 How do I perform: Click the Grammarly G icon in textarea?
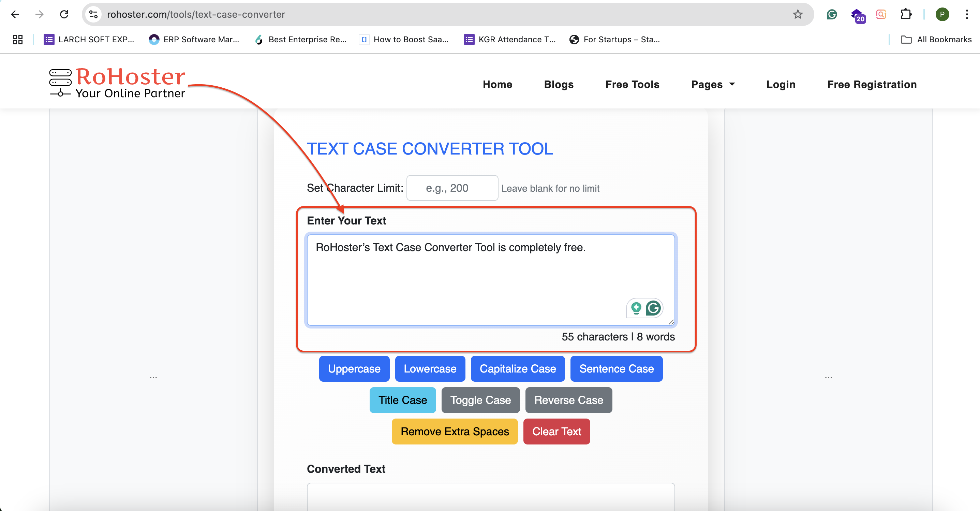(653, 308)
